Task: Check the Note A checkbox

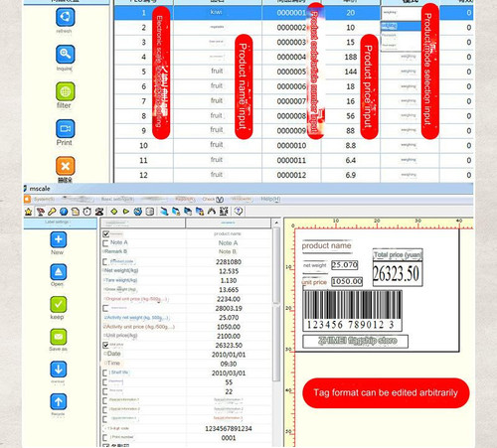Action: pyautogui.click(x=105, y=243)
